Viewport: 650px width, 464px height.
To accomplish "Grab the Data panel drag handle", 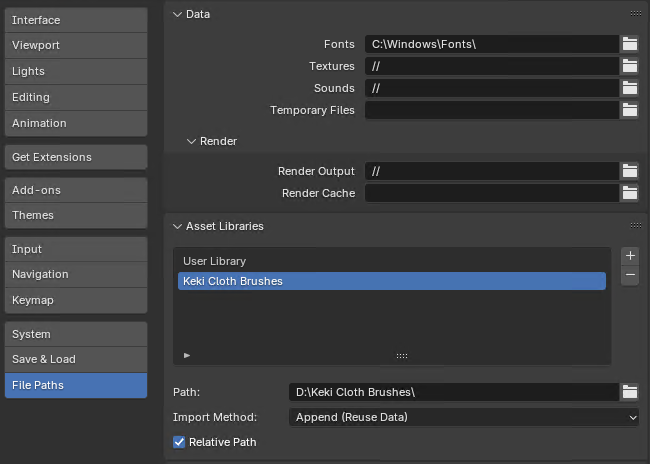I will (x=635, y=14).
